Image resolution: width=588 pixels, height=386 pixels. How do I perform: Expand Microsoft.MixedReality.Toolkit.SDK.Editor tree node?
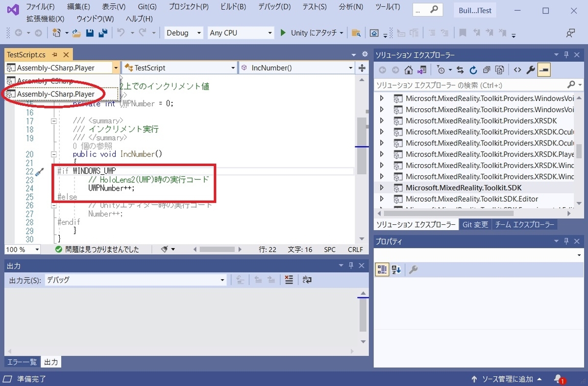tap(383, 199)
